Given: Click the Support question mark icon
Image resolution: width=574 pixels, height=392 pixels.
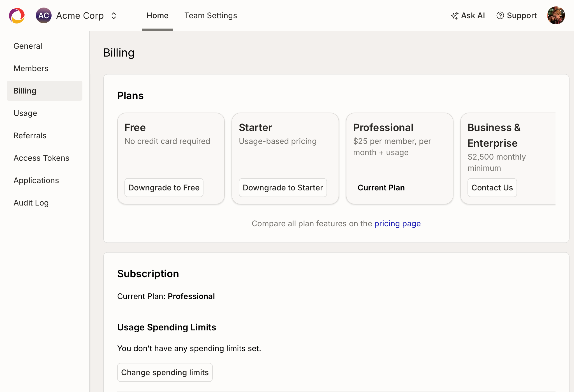Looking at the screenshot, I should [501, 15].
